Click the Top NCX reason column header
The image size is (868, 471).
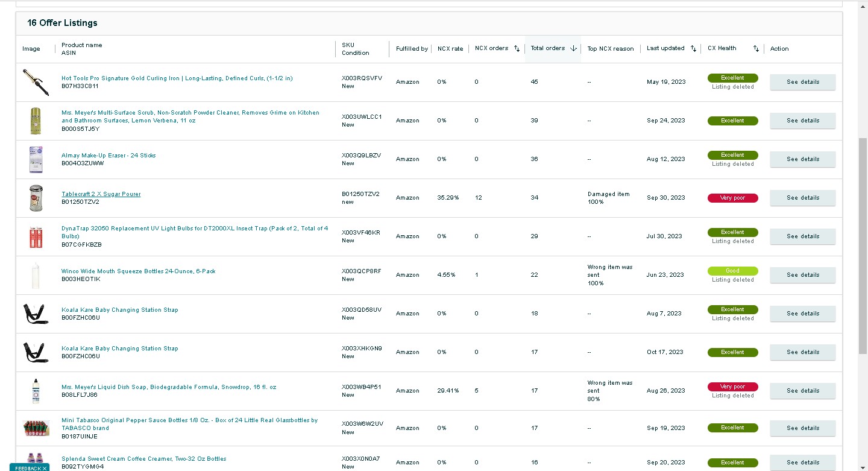pos(611,49)
